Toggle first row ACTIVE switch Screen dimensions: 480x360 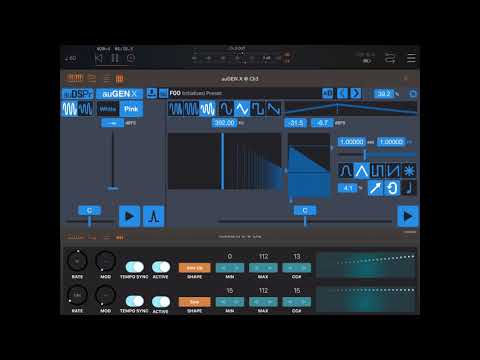[161, 267]
